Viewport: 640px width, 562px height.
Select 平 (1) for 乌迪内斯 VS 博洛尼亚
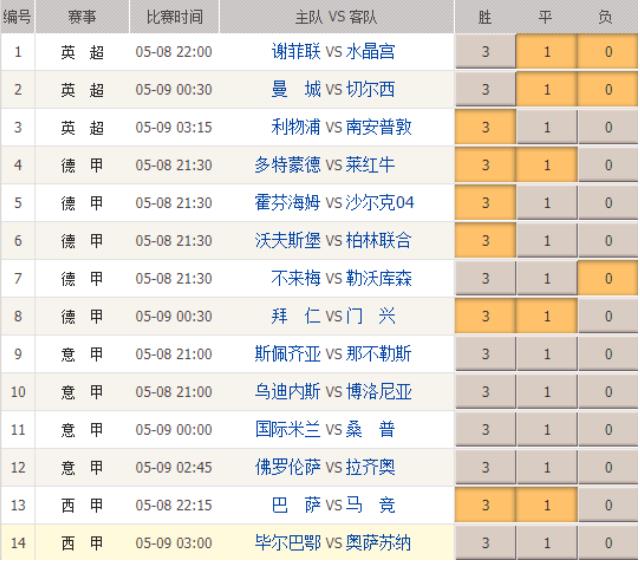(547, 391)
